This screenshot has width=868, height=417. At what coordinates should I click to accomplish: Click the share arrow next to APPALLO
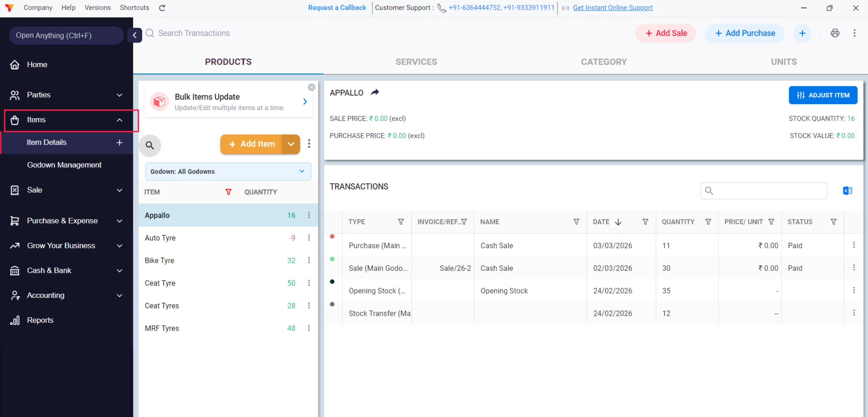[x=375, y=92]
